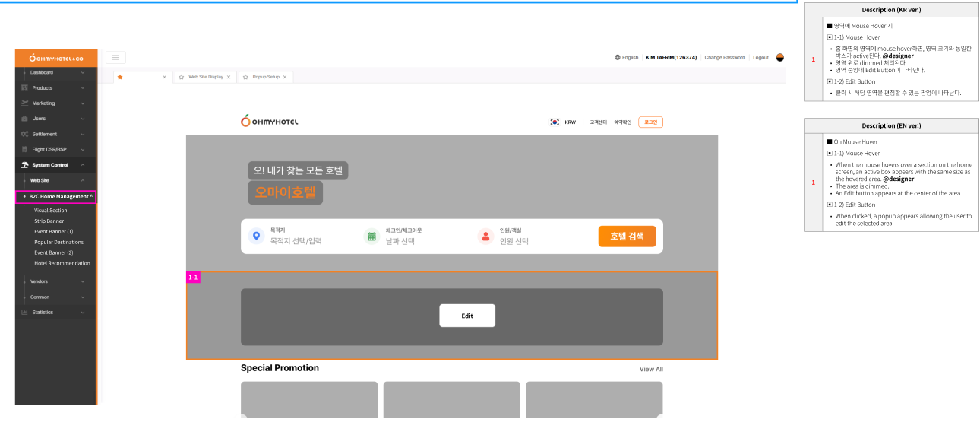Click the orange 호텔 검색 search button

click(x=627, y=237)
